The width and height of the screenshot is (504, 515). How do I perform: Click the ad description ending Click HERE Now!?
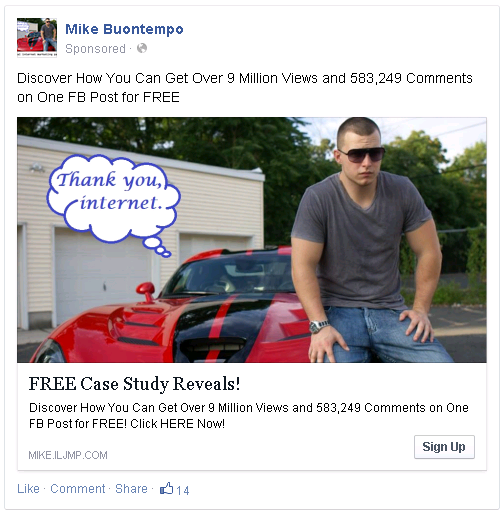click(x=249, y=416)
